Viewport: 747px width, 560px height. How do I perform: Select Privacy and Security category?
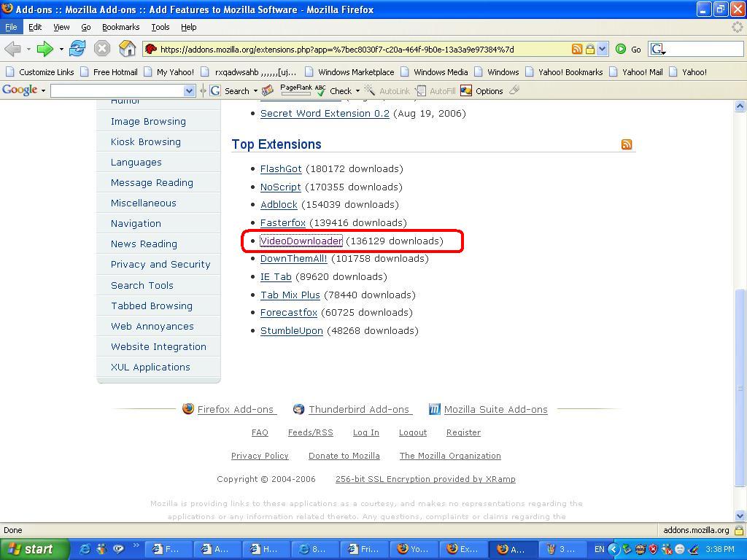[160, 264]
